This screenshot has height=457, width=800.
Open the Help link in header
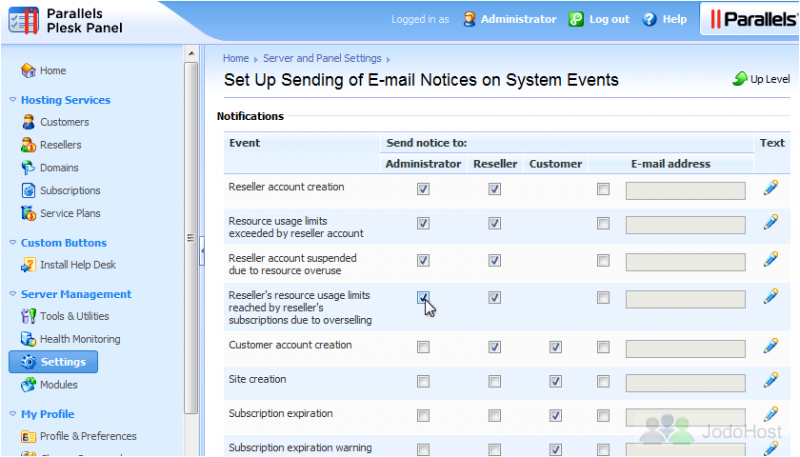[x=674, y=19]
